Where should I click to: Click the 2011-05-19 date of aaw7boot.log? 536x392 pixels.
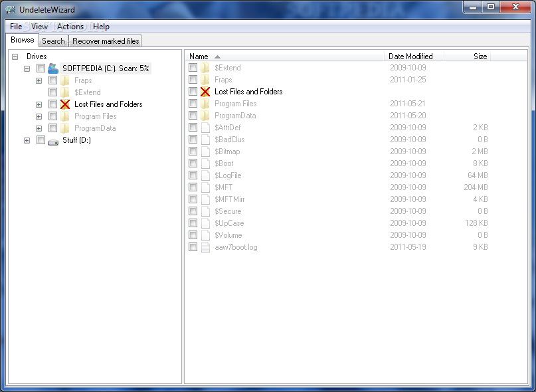click(x=408, y=247)
